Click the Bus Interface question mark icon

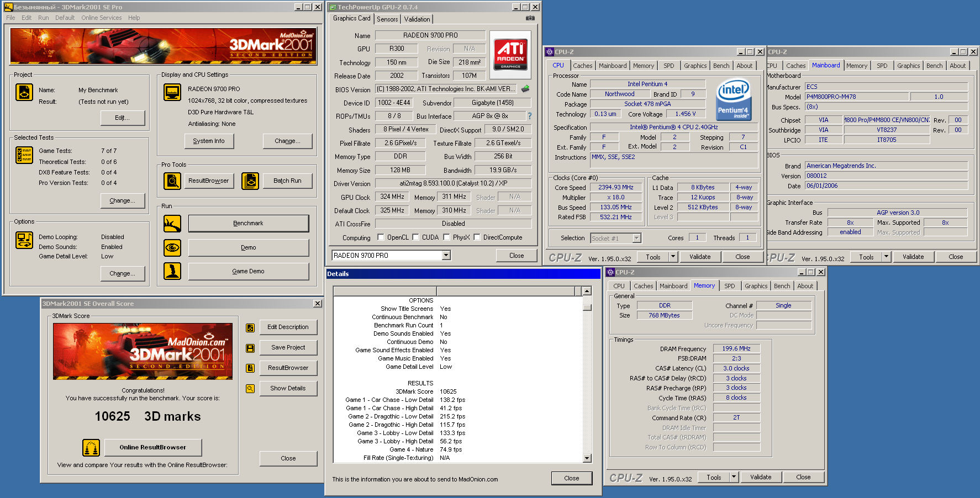(530, 116)
